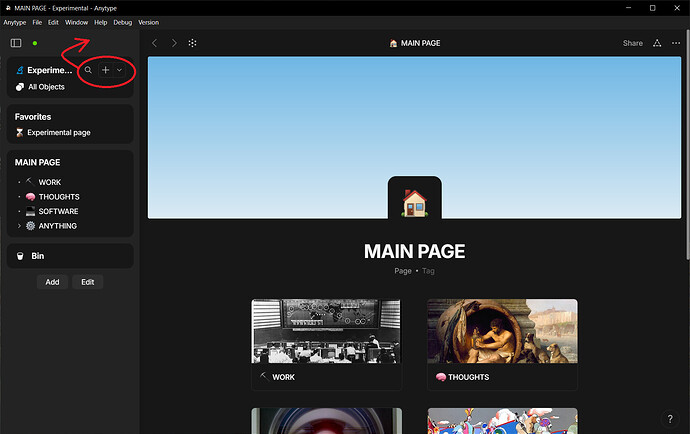Open SOFTWARE in the sidebar tree

coord(59,211)
